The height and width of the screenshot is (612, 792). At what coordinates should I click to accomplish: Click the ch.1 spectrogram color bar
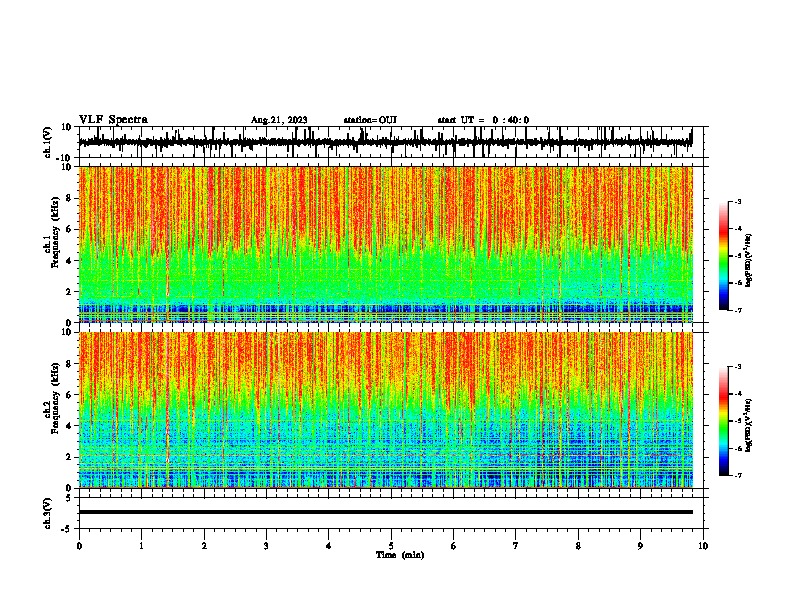click(724, 256)
